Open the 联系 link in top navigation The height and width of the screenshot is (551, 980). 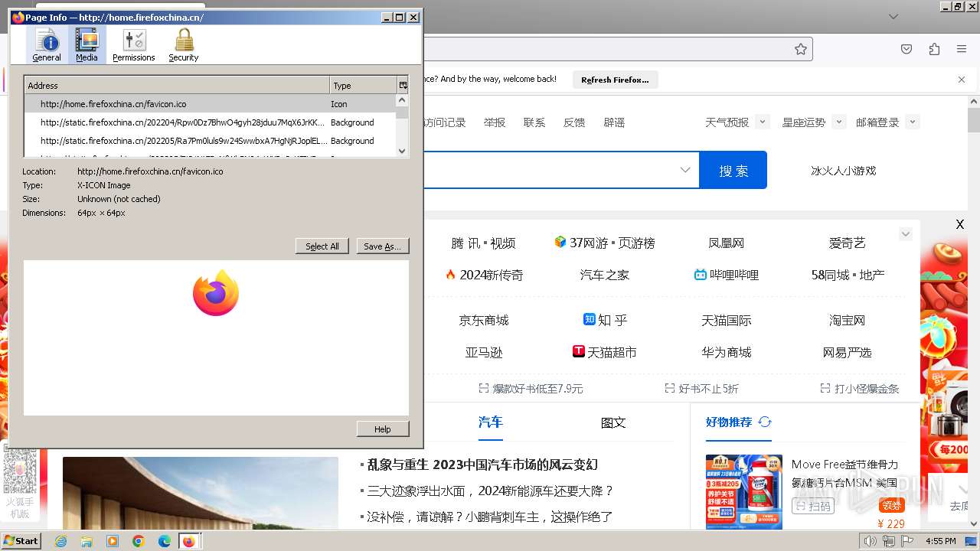pos(534,122)
